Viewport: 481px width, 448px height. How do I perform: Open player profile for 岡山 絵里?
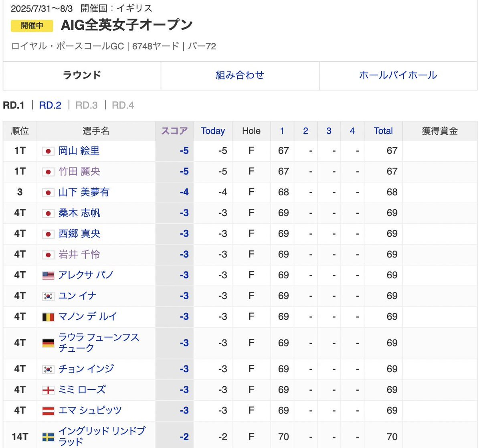tap(79, 151)
